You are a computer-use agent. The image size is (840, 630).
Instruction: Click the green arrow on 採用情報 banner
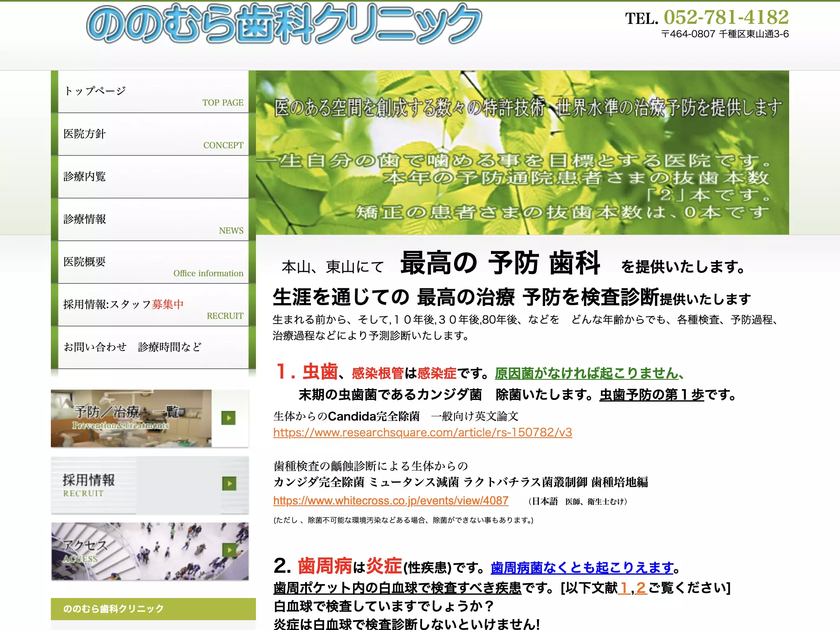229,484
